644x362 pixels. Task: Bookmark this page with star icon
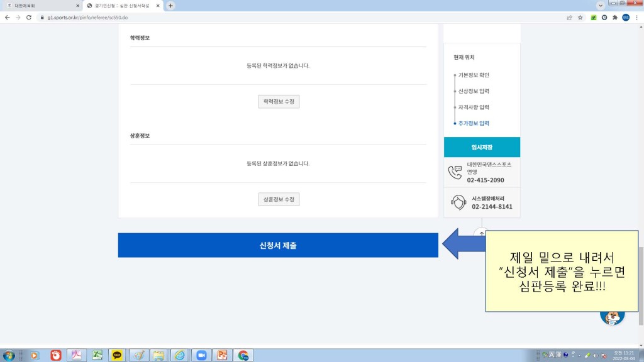pyautogui.click(x=580, y=18)
